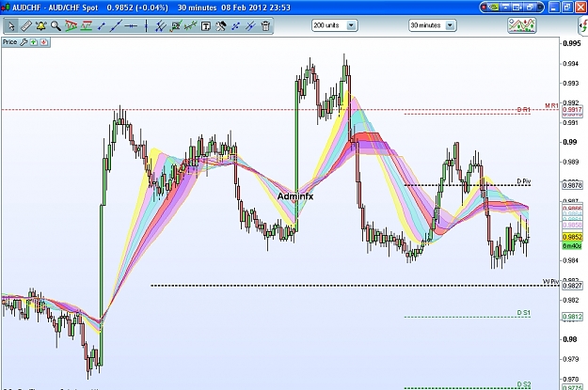Select the checkmark indicator drawing tool
Screen dimensions: 588x390
point(176,26)
